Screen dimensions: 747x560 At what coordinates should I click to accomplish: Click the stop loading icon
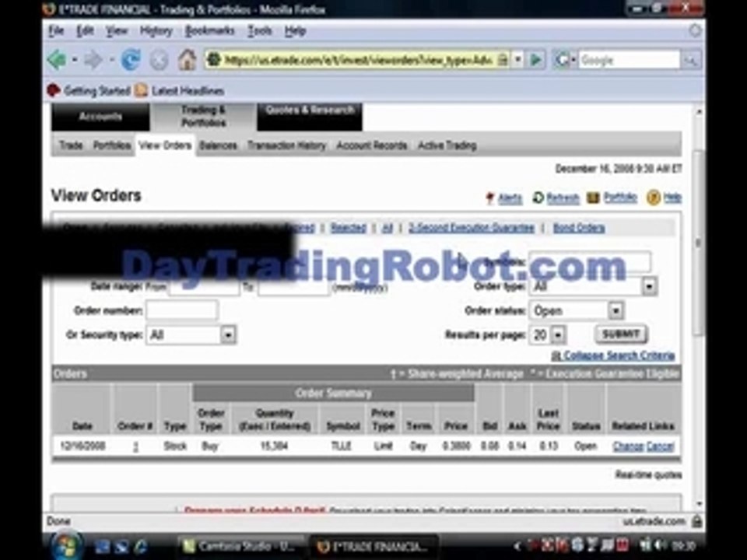[159, 61]
